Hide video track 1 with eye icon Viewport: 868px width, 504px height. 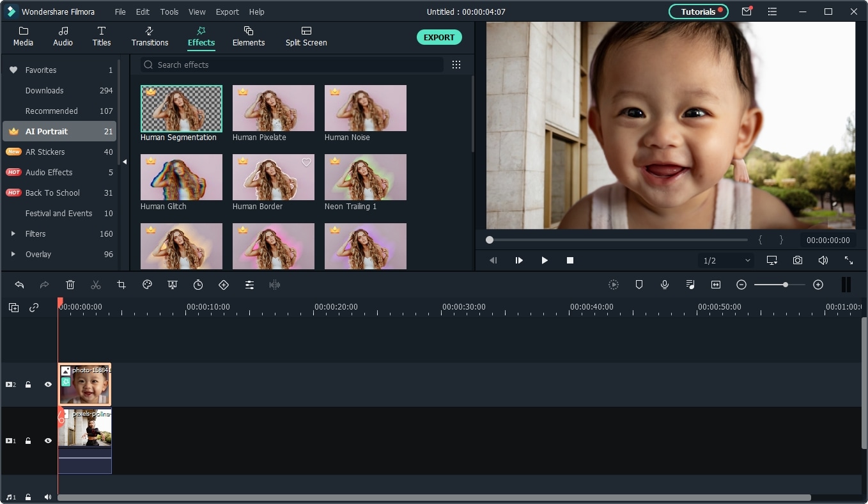point(48,441)
